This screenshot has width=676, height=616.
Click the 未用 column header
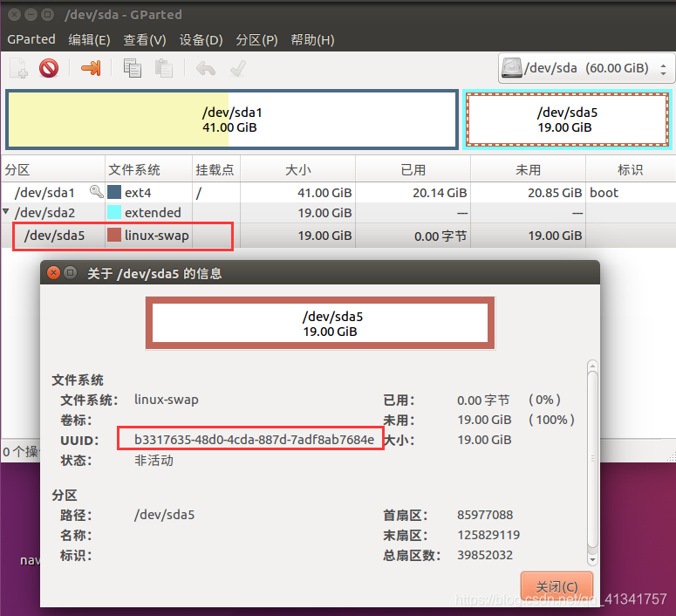[528, 169]
